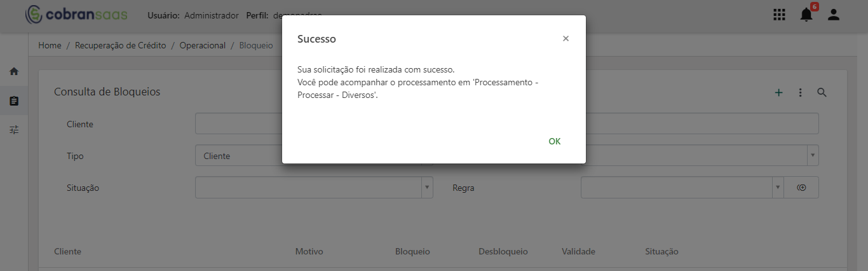Image resolution: width=868 pixels, height=271 pixels.
Task: Open Operacional breadcrumb
Action: coord(203,46)
